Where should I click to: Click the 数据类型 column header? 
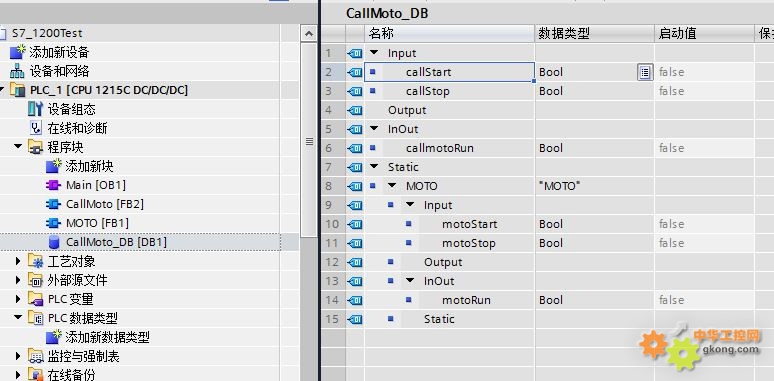[595, 33]
